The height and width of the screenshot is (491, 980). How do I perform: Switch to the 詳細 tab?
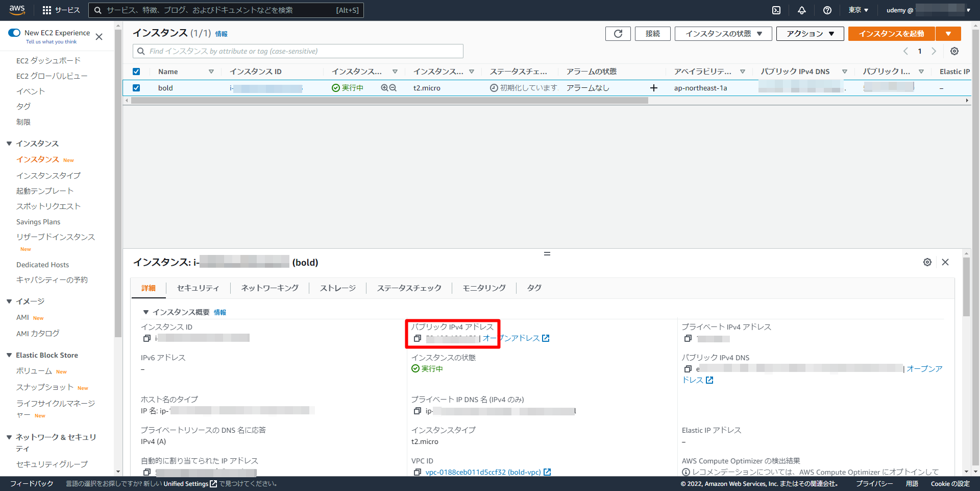click(149, 288)
